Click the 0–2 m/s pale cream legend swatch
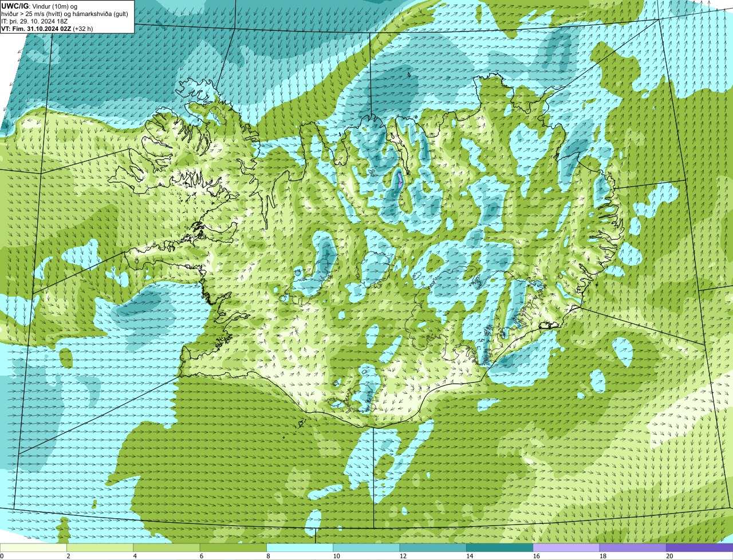The height and width of the screenshot is (560, 733). coord(33,547)
